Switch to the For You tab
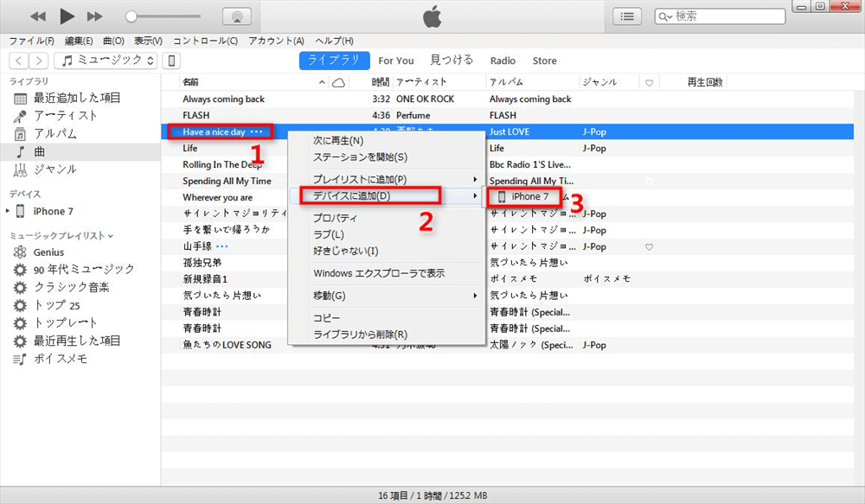Viewport: 865px width, 504px height. [x=395, y=61]
